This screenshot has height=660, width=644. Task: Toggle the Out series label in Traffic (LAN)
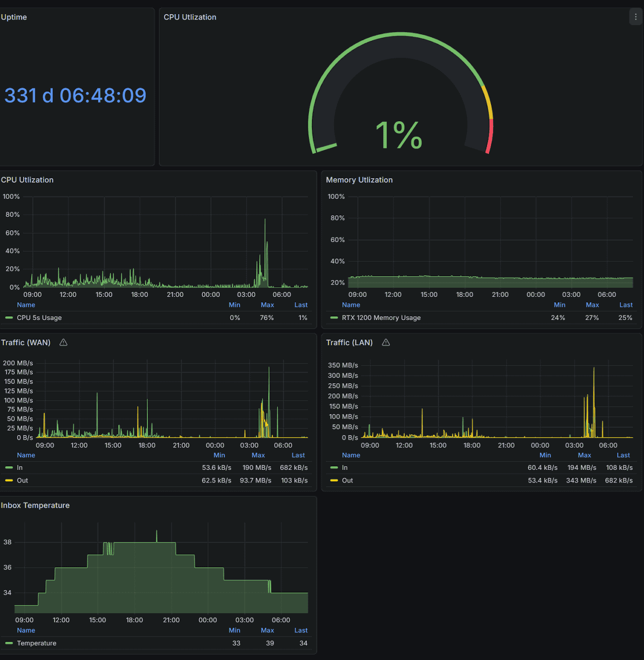click(x=348, y=480)
